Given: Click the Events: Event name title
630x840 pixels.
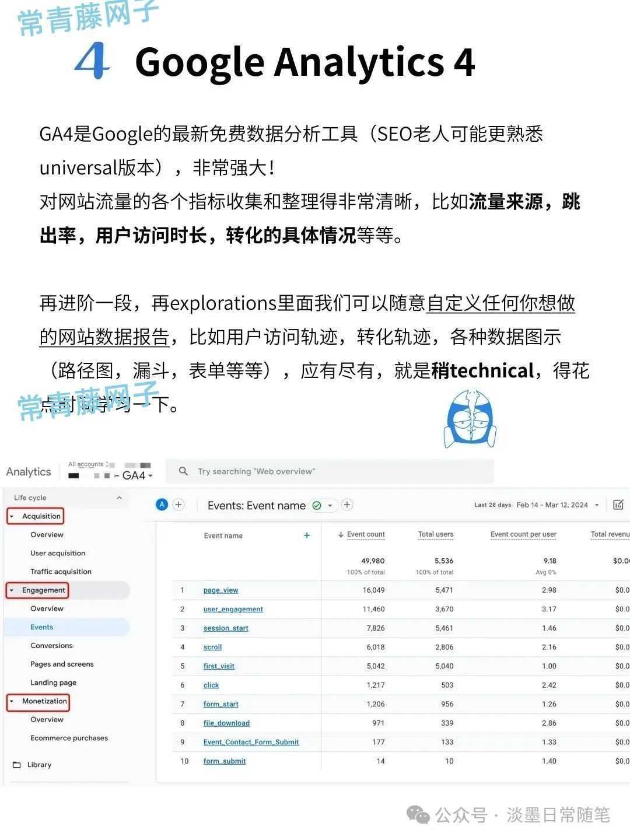Looking at the screenshot, I should coord(257,506).
